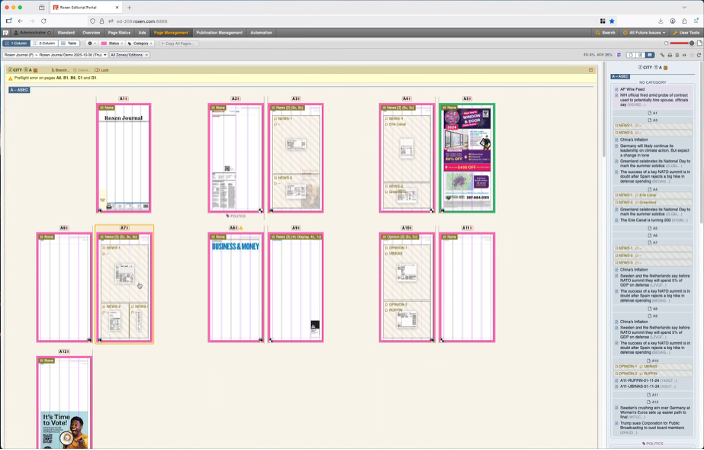Click the Branch button in the CITY A header
Viewport: 704px width, 450px height.
[x=60, y=70]
